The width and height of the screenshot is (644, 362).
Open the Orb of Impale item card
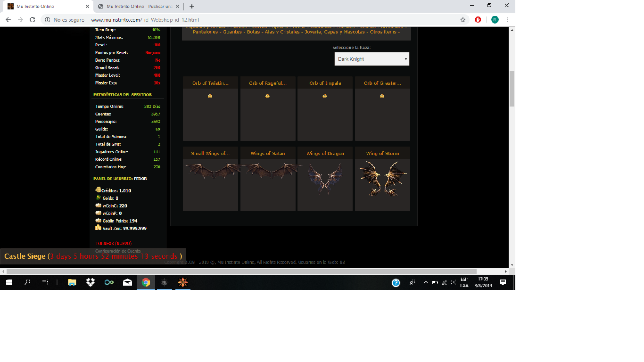pyautogui.click(x=325, y=109)
